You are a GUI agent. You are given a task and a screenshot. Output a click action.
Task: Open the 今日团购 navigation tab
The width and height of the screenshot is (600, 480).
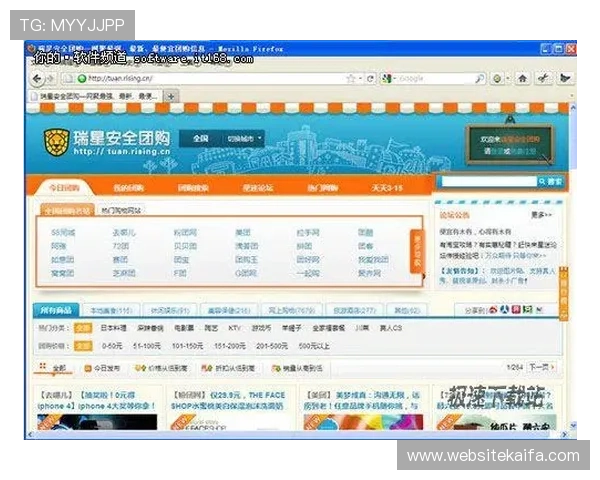(64, 188)
